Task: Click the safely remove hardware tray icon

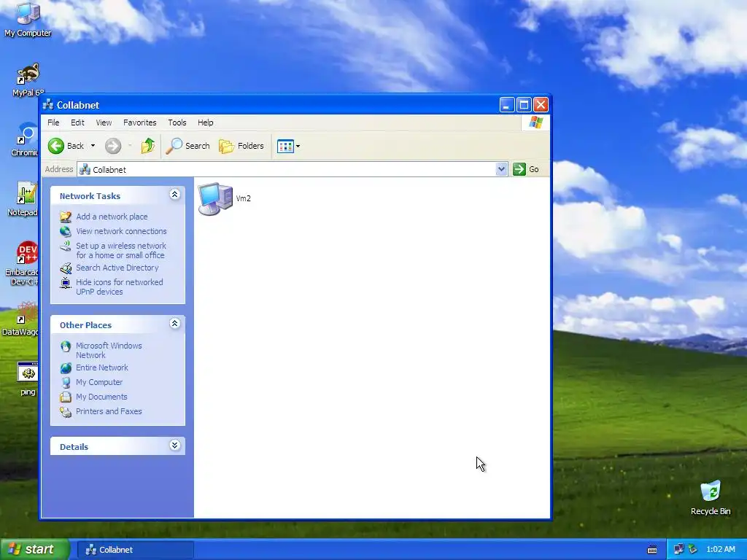Action: (x=693, y=549)
